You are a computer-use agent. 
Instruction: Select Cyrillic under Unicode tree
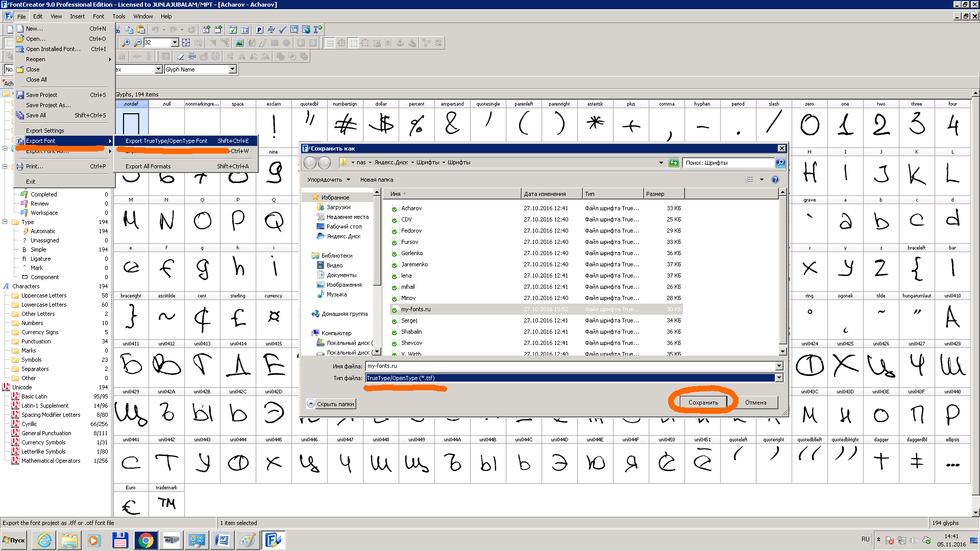tap(29, 424)
